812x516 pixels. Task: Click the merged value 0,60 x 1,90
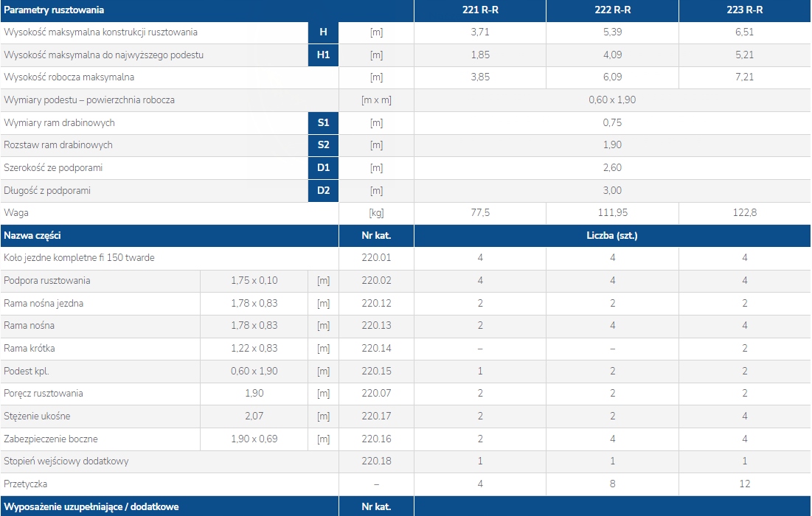pos(612,100)
